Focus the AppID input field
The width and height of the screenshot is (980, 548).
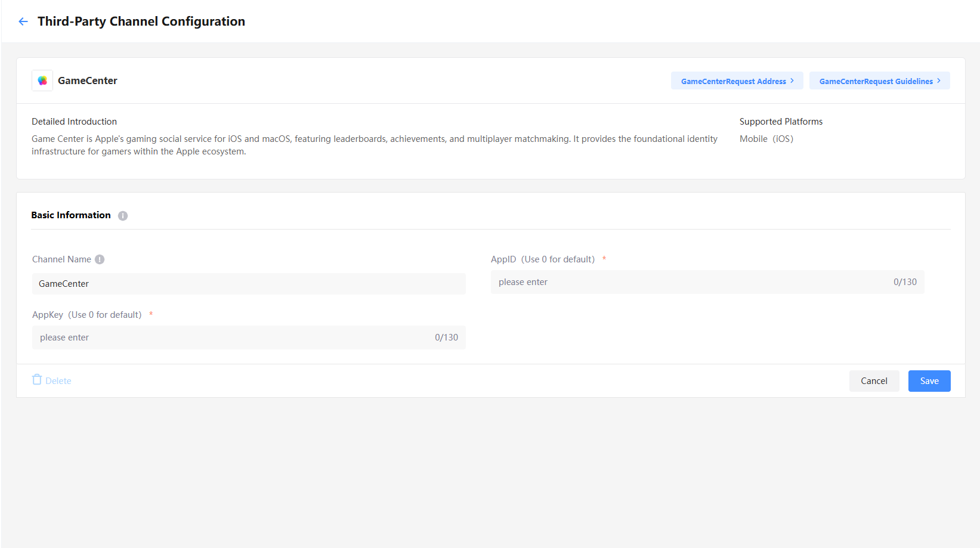tap(707, 282)
